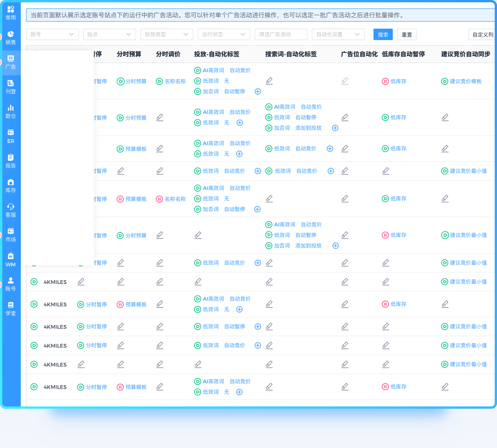The image size is (497, 448).
Task: Click the 投放-自动化标签 column header
Action: (217, 54)
